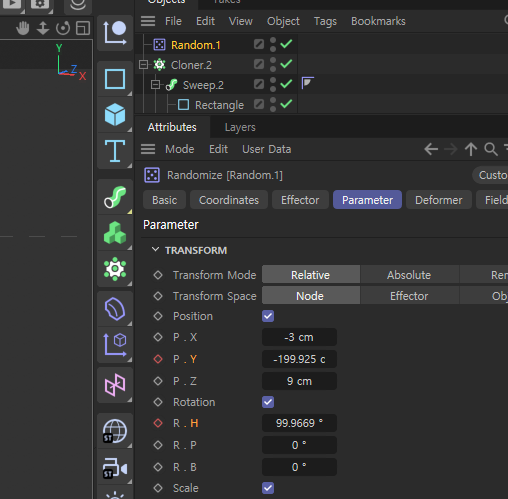Click the viewport pan hand icon
Image resolution: width=508 pixels, height=499 pixels.
(23, 28)
